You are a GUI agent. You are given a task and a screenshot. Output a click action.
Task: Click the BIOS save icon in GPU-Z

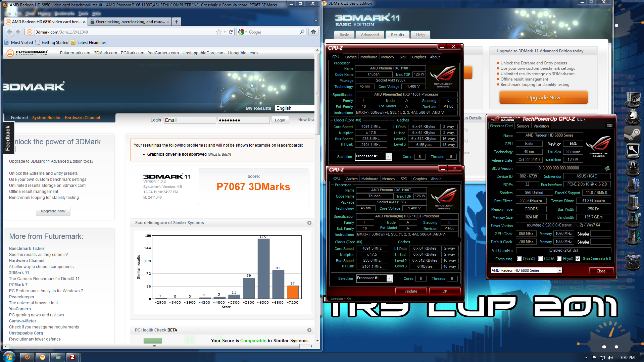coord(607,168)
